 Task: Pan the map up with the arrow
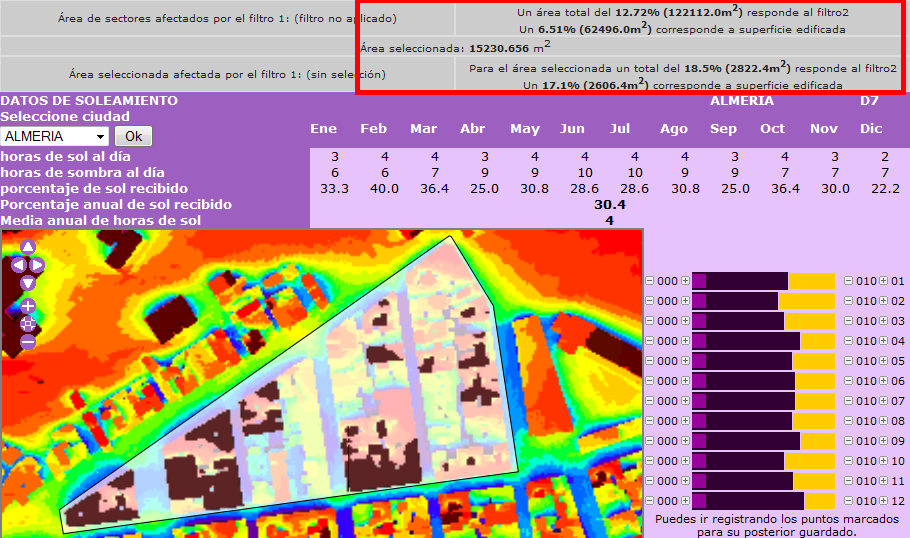[x=28, y=247]
